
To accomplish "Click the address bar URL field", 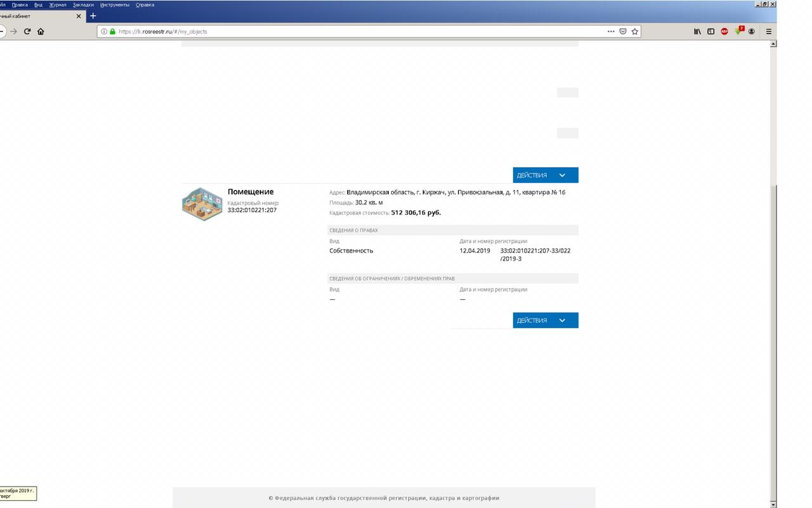I will (x=355, y=31).
